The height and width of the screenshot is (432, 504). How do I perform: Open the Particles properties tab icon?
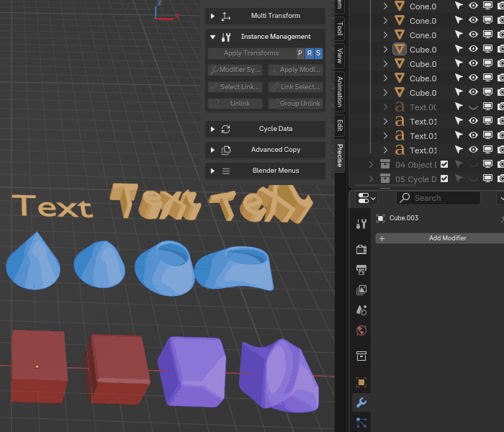361,423
